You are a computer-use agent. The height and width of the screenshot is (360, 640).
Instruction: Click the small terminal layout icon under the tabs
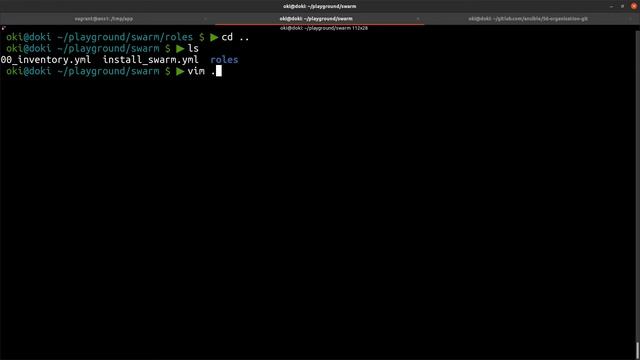[x=4, y=28]
